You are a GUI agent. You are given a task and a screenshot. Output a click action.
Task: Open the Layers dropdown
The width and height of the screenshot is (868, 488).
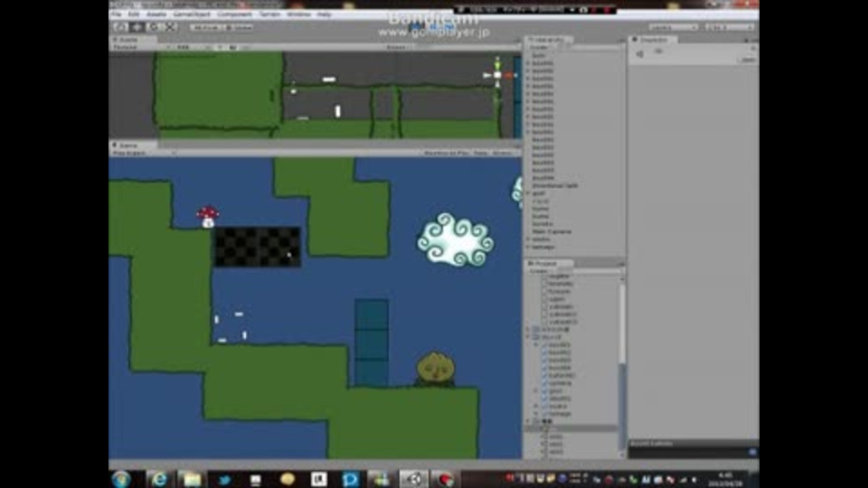click(673, 26)
